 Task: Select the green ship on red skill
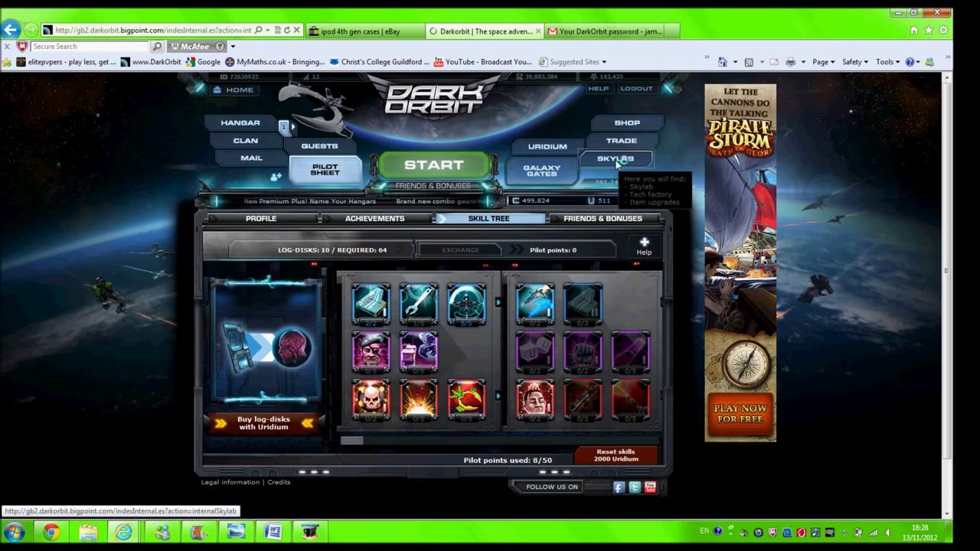click(x=466, y=400)
